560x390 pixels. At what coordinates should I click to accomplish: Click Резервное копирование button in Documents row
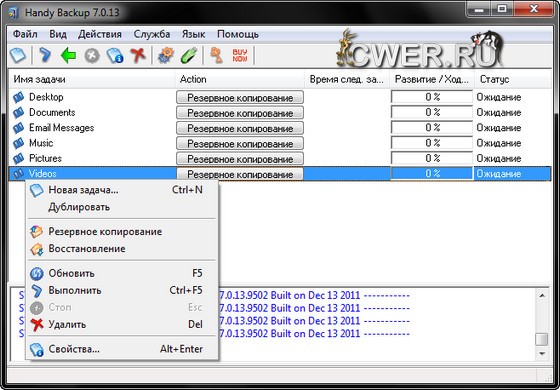coord(240,113)
